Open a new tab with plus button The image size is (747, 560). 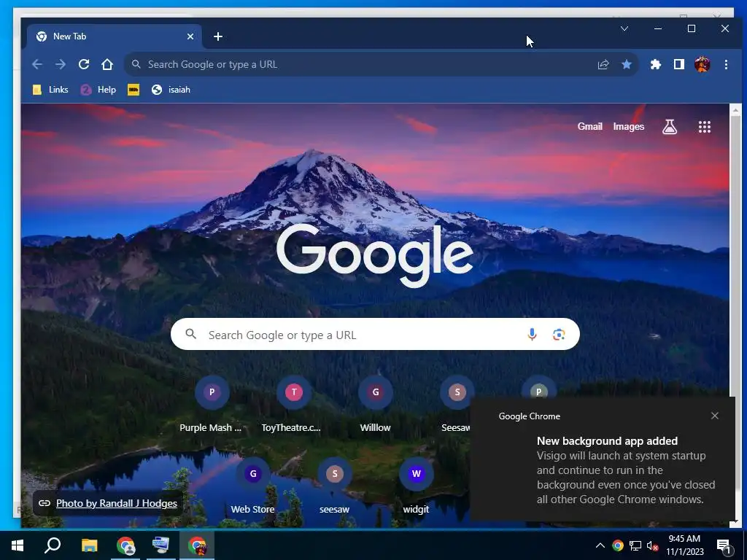point(218,36)
